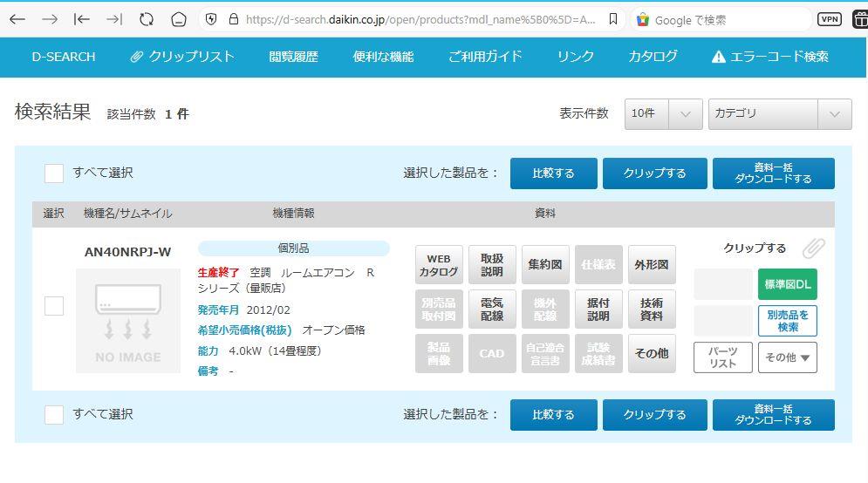
Task: Click the shield icon in the address bar
Action: [x=210, y=19]
